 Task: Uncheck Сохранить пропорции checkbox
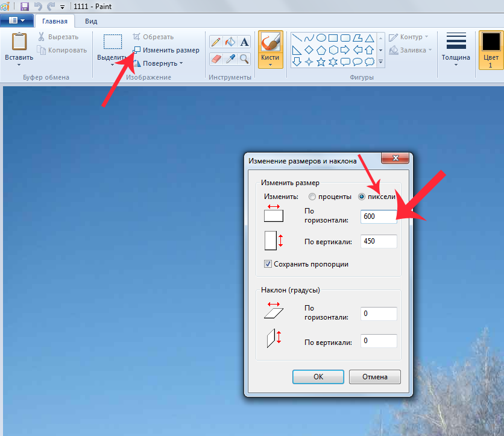pos(268,264)
